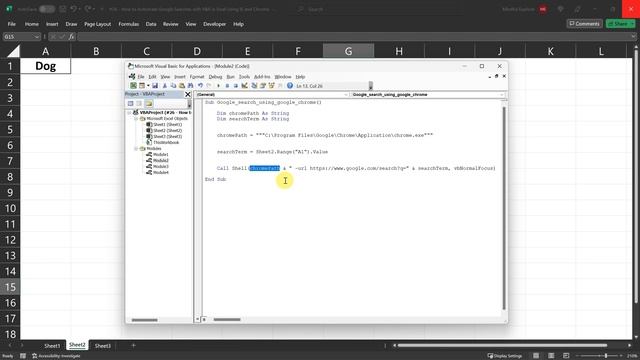Open Properties Window icon in VBA toolbar

coord(263,86)
